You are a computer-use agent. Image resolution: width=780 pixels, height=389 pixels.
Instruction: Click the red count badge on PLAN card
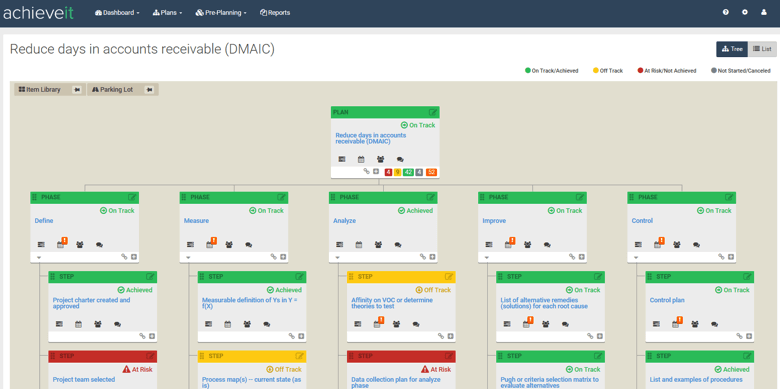(389, 172)
